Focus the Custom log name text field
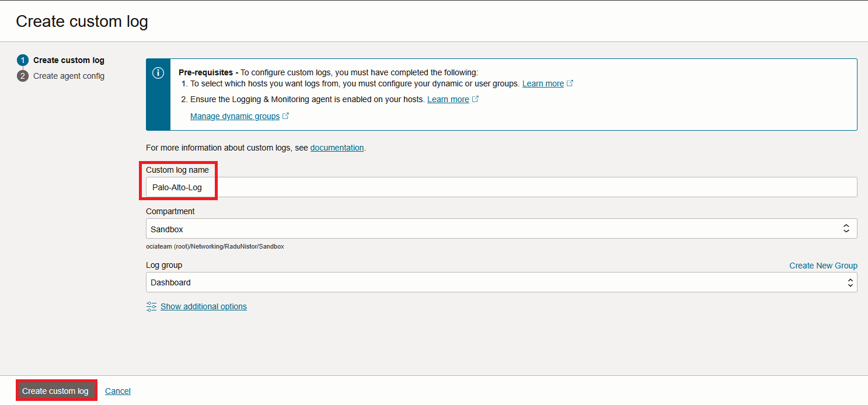Screen dimensions: 868x405 coord(501,187)
